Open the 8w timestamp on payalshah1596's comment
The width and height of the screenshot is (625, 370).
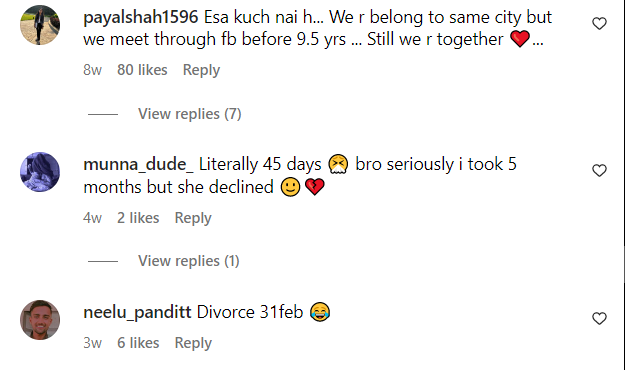click(x=92, y=70)
